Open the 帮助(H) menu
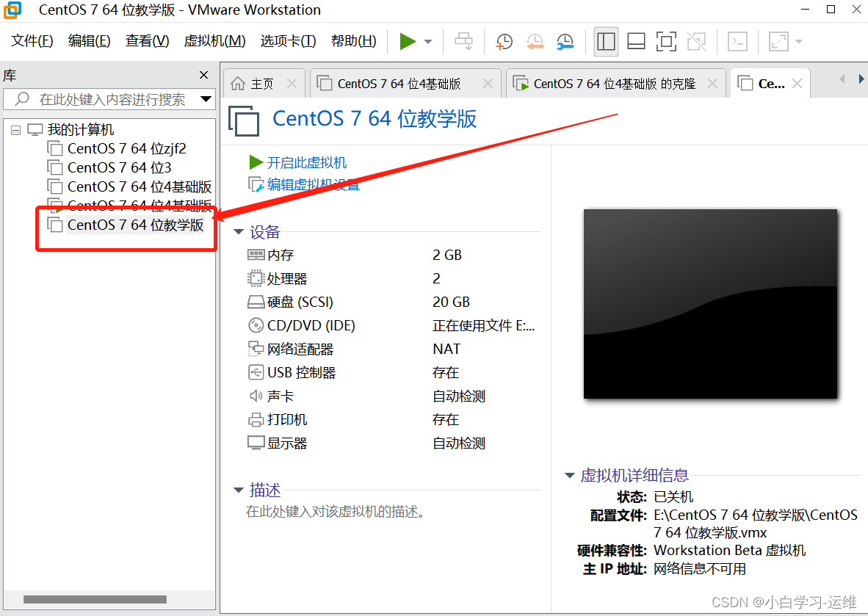Image resolution: width=868 pixels, height=616 pixels. [x=354, y=41]
